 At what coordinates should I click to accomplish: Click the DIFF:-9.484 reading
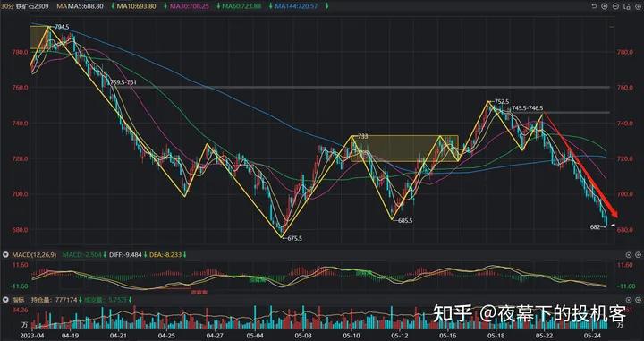point(125,255)
